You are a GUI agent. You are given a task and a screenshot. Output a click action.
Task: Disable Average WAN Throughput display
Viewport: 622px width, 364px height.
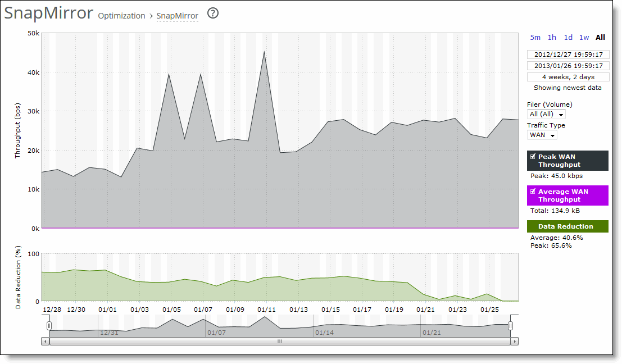tap(532, 191)
